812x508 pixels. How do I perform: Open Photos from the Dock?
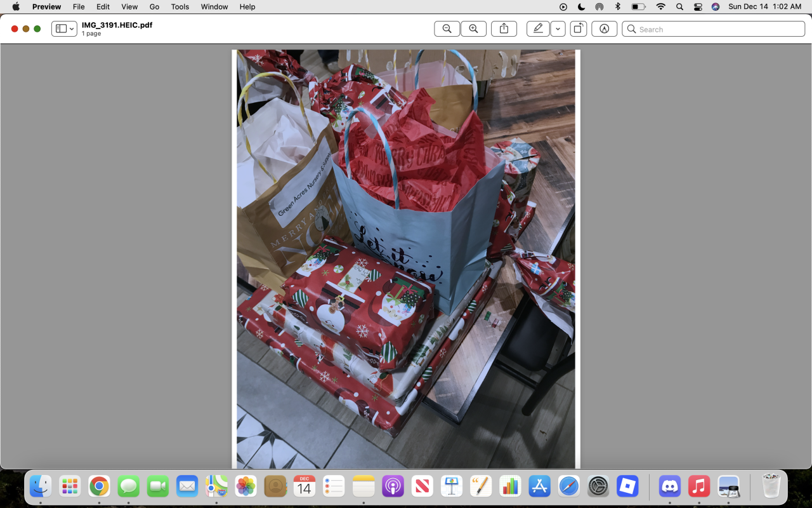click(246, 487)
